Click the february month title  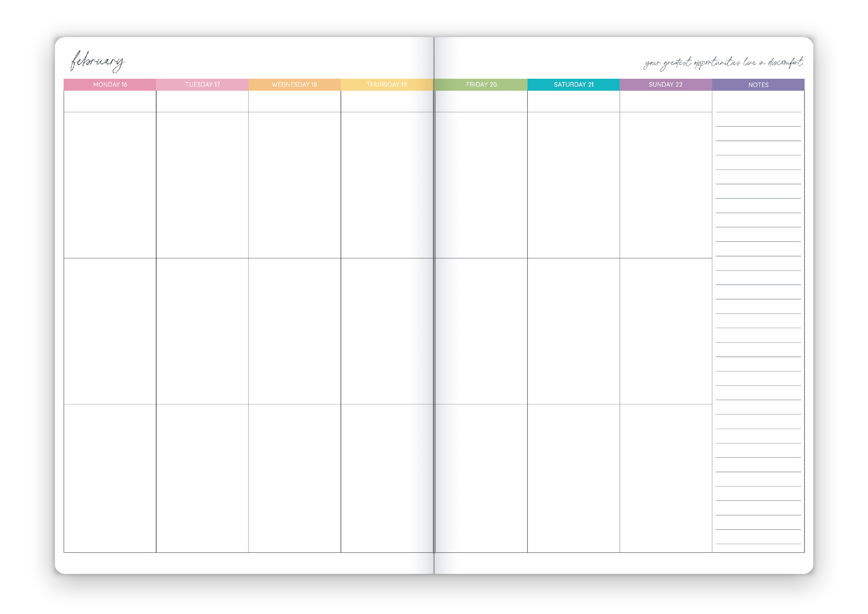pos(98,61)
